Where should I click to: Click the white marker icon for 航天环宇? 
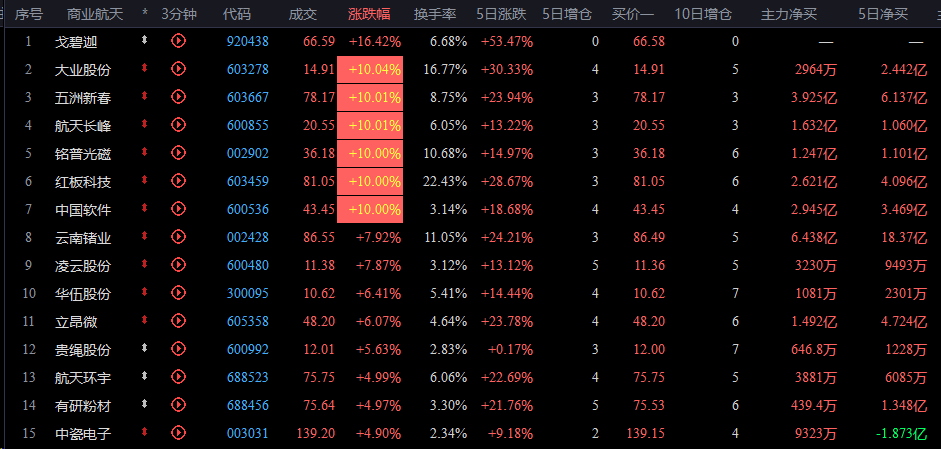pos(144,376)
